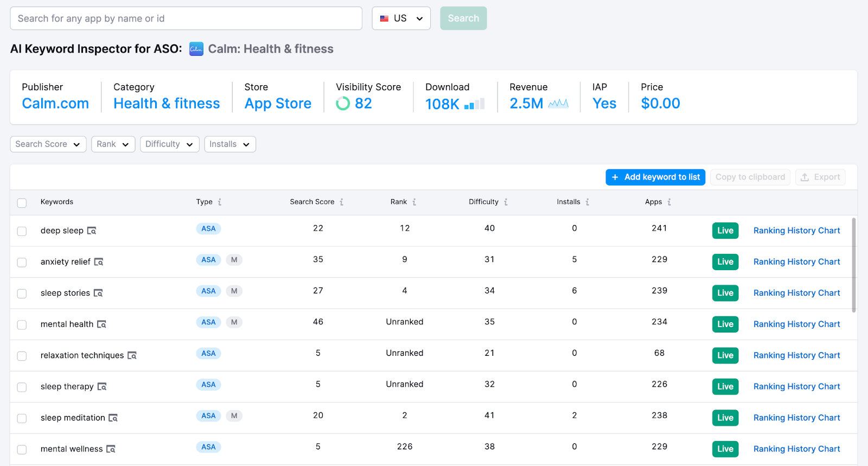Viewport: 868px width, 466px height.
Task: Click the info icon beside Apps column
Action: [669, 202]
